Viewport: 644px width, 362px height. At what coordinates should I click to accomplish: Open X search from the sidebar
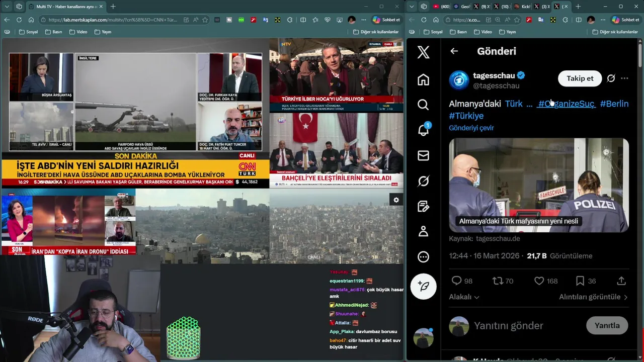(423, 105)
